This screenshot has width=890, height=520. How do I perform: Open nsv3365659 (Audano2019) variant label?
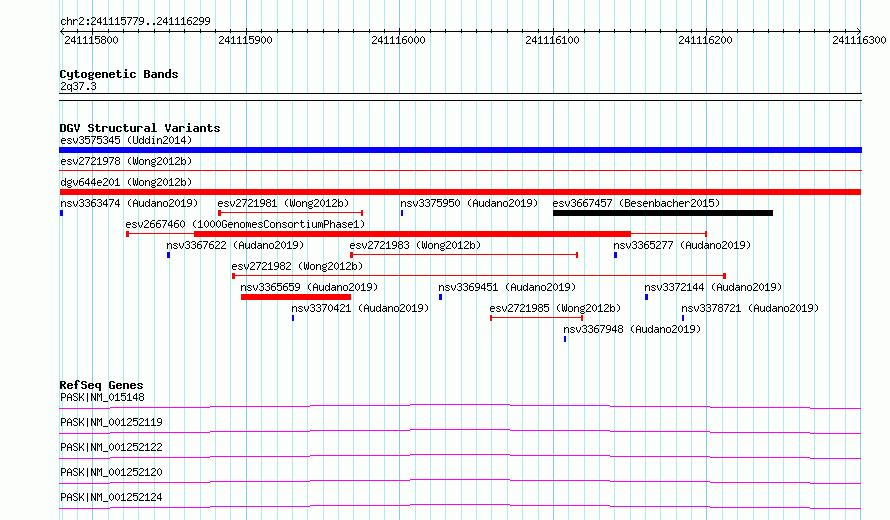(309, 287)
